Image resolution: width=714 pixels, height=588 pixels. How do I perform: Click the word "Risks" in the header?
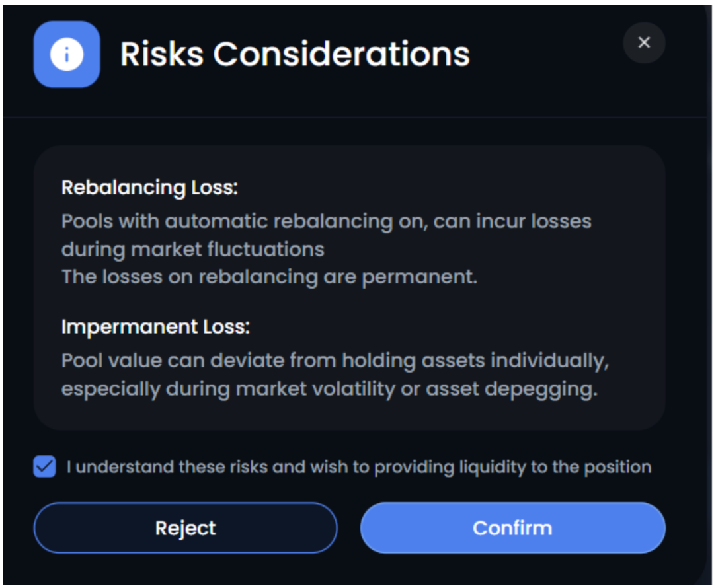[161, 54]
